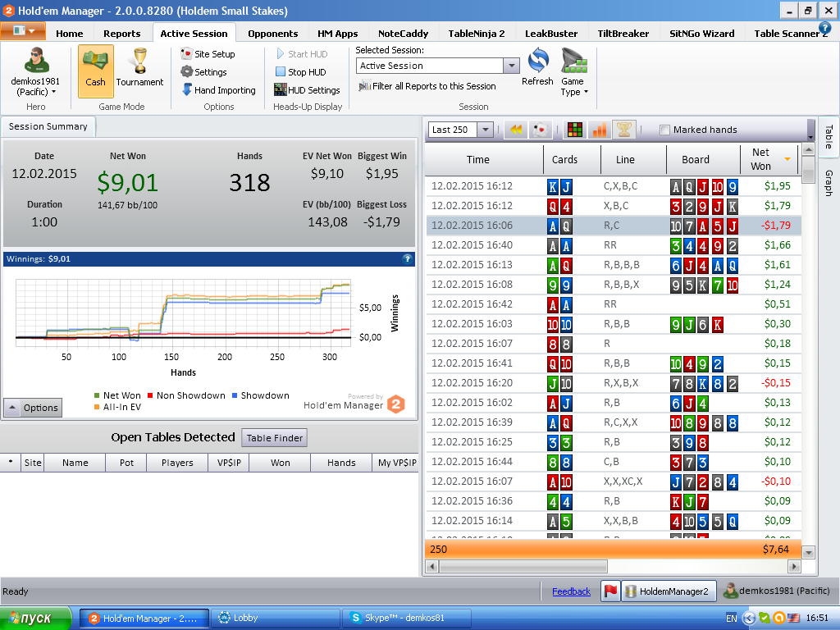Click the EN language indicator in tray
Screen dimensions: 840x630
[x=731, y=619]
